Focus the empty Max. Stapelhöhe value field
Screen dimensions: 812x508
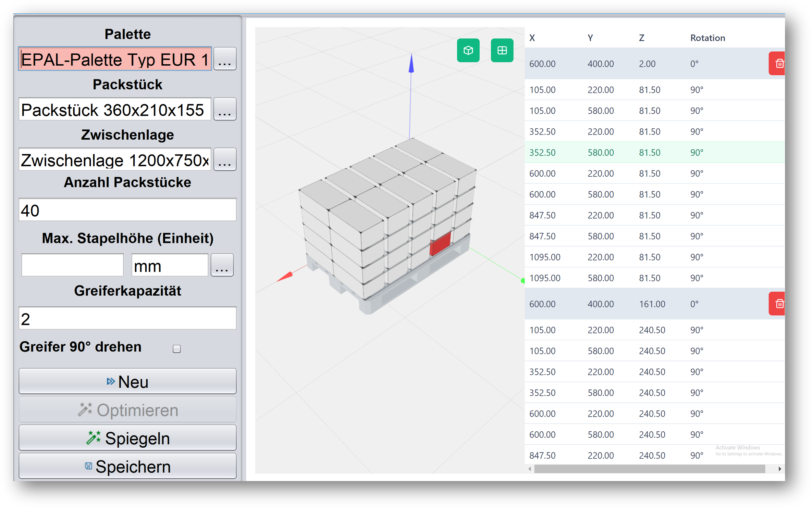click(x=72, y=265)
